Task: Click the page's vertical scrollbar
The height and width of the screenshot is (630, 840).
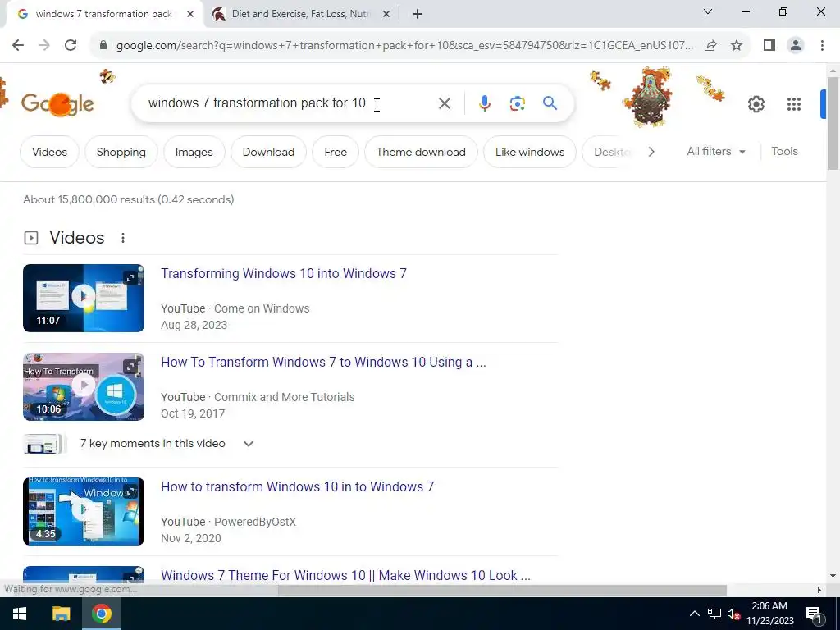Action: (x=833, y=123)
